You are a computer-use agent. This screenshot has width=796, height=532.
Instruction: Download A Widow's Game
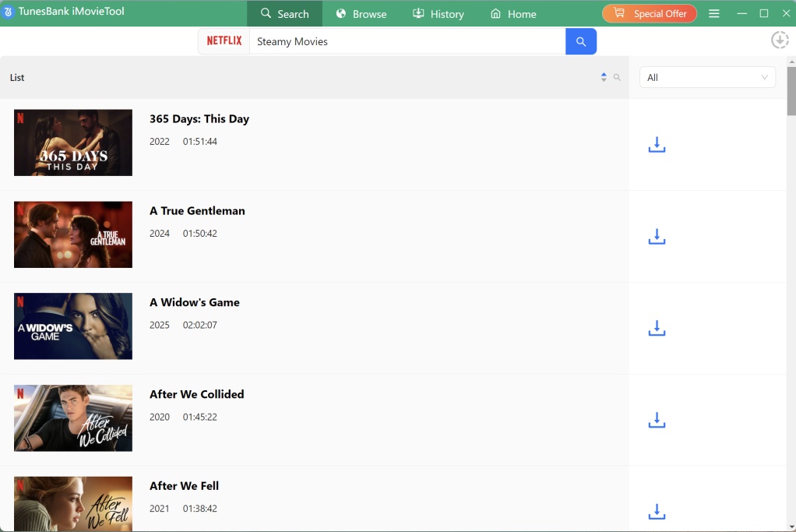[x=657, y=328]
